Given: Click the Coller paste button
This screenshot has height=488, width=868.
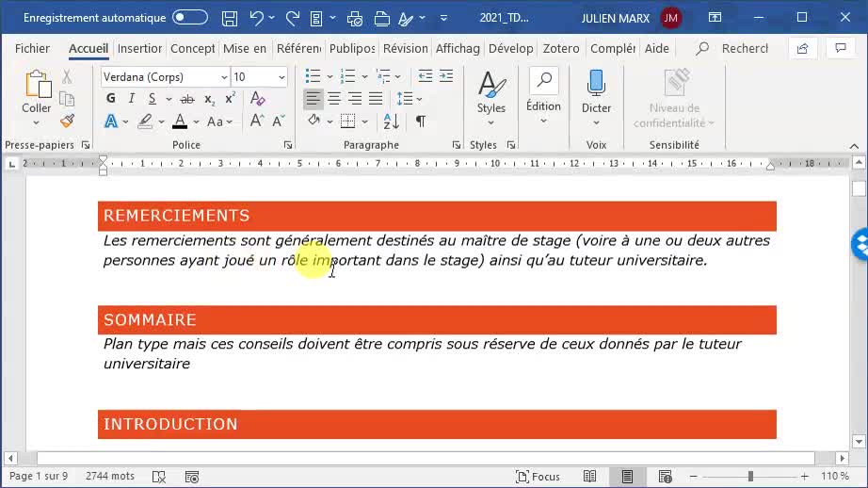Looking at the screenshot, I should (37, 92).
